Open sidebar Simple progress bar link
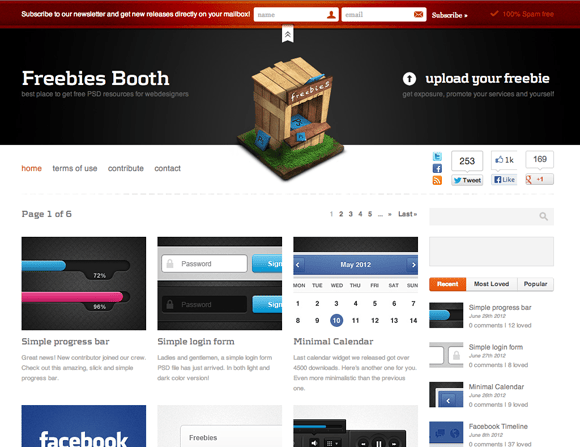Screen dimensions: 580x447 tap(500, 307)
